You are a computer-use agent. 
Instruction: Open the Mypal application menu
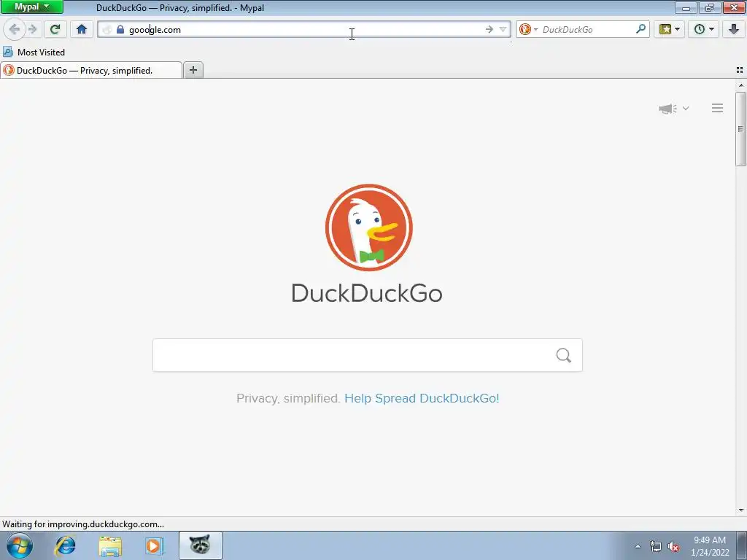point(32,7)
